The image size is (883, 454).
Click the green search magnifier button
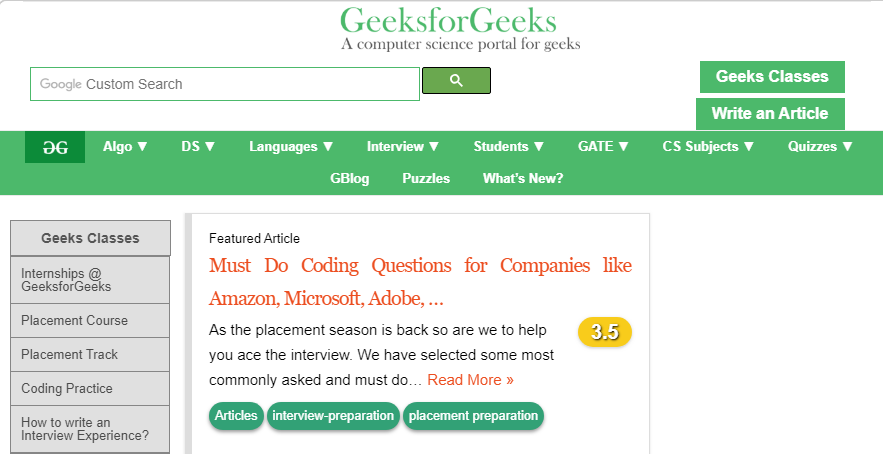456,81
